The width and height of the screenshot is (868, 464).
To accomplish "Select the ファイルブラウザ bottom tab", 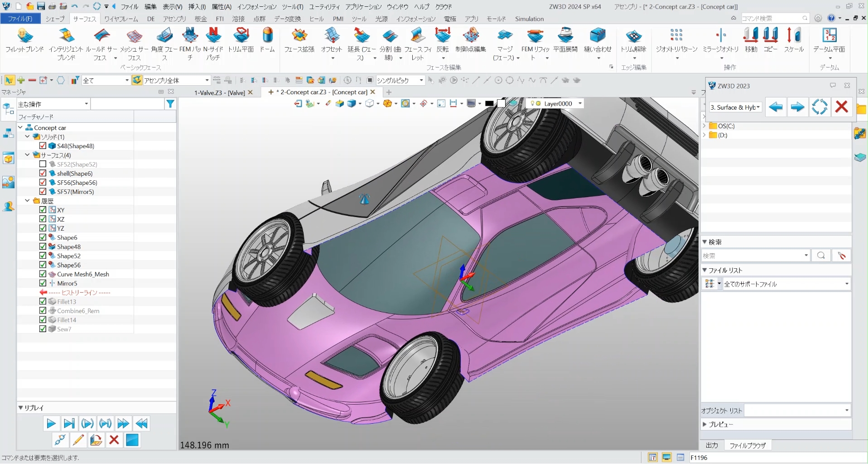I will point(747,445).
